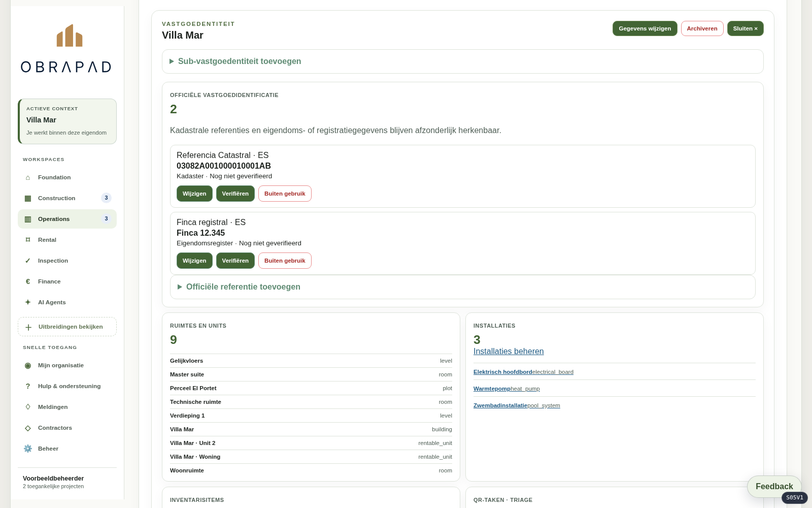Click the Contractors diamond icon
Screen dimensions: 812x508
point(28,428)
